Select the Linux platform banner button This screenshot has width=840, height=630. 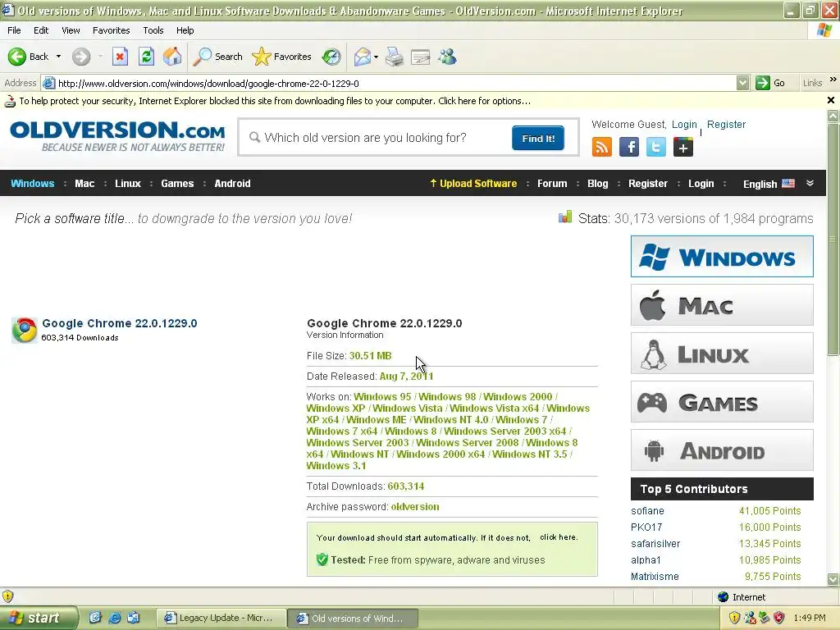(x=722, y=353)
